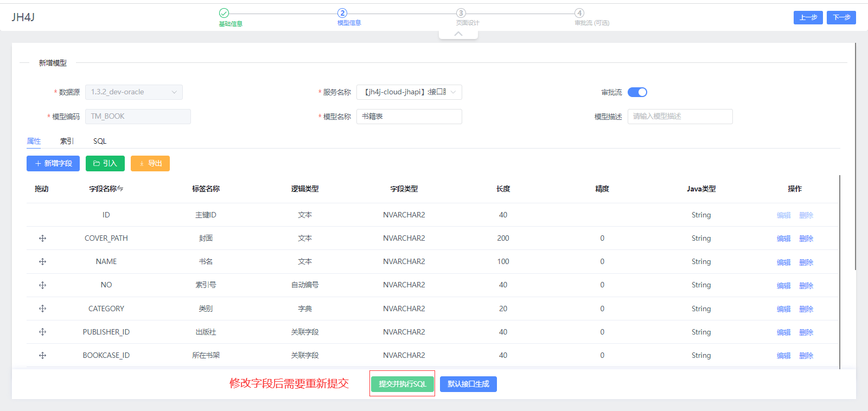Viewport: 868px width, 411px height.
Task: Click step 3 页面设计 circle icon
Action: [461, 13]
